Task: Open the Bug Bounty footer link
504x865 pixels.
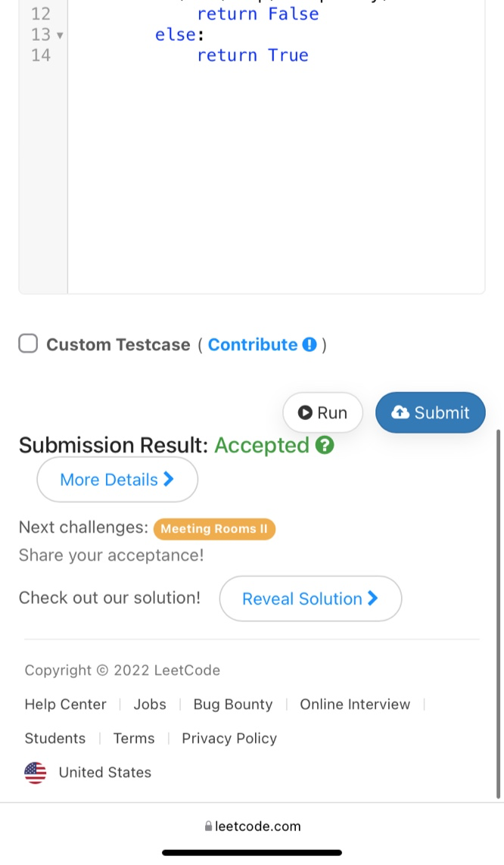Action: pos(233,704)
